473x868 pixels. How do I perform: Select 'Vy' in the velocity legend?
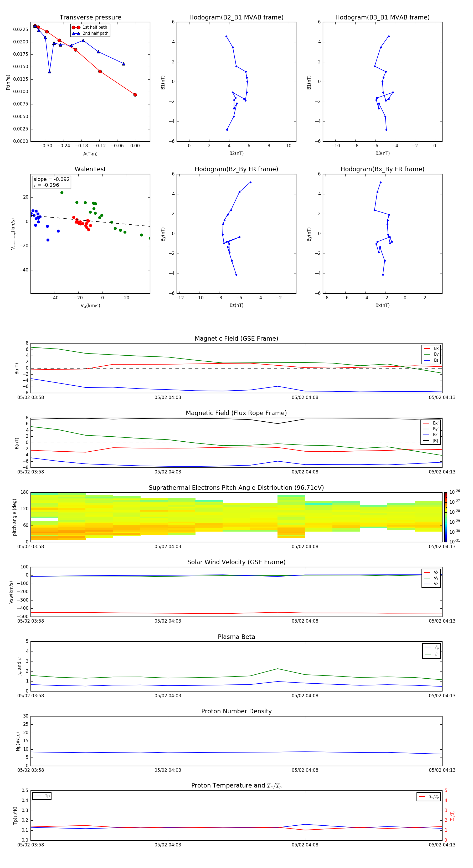[x=431, y=578]
